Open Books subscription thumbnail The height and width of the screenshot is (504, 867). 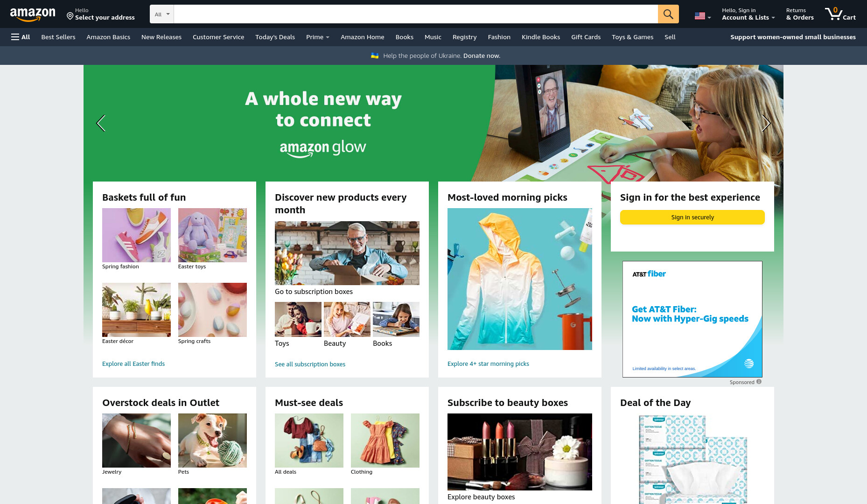396,319
